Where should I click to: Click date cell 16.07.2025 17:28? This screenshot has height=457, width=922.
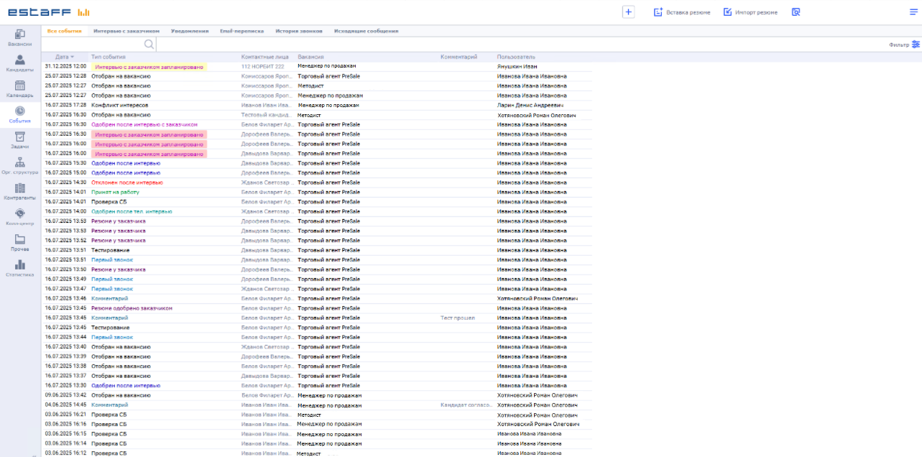pos(66,105)
